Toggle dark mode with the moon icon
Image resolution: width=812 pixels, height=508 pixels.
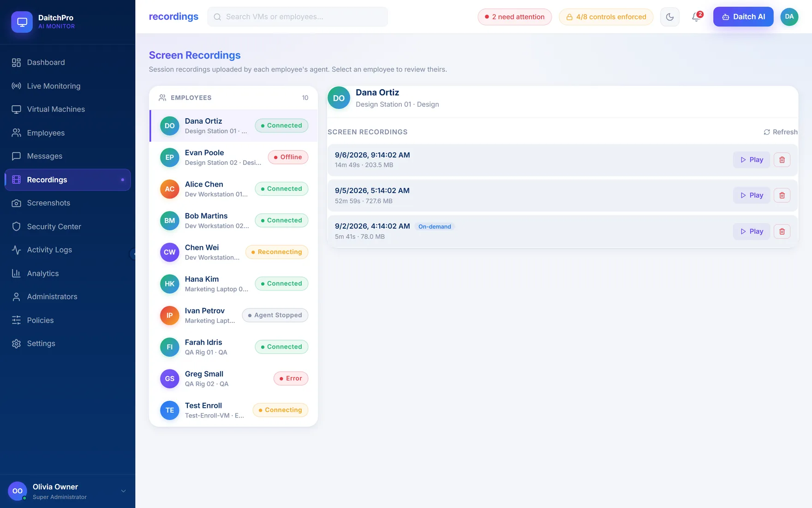670,17
